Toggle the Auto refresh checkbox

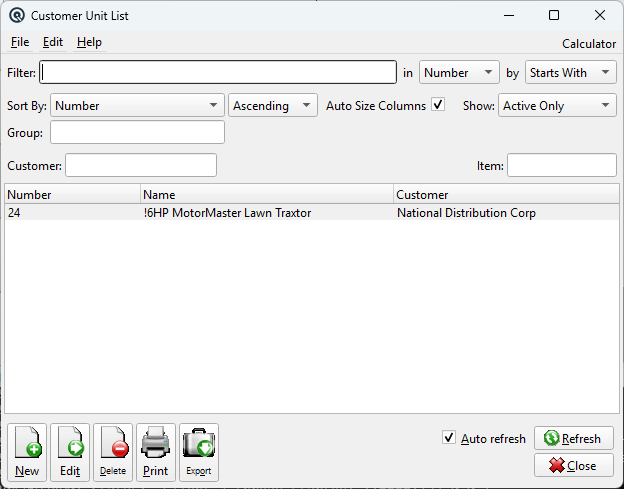(448, 438)
